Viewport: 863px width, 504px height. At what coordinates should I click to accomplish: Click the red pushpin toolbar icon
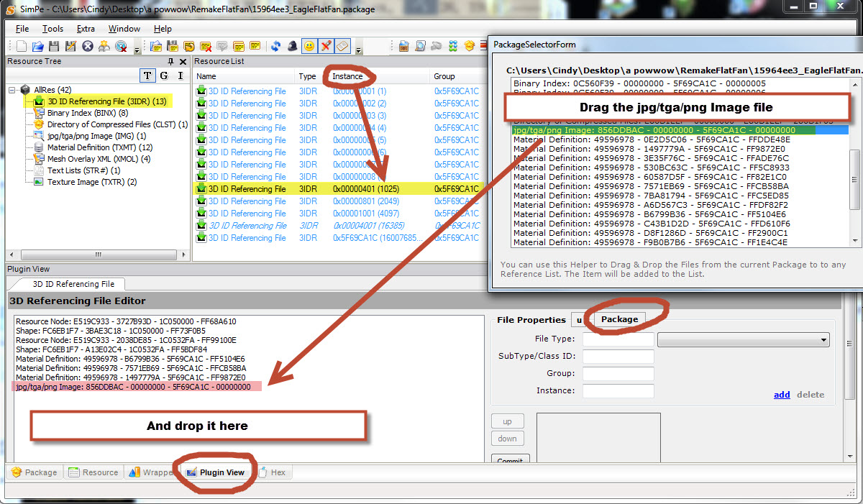pos(326,46)
